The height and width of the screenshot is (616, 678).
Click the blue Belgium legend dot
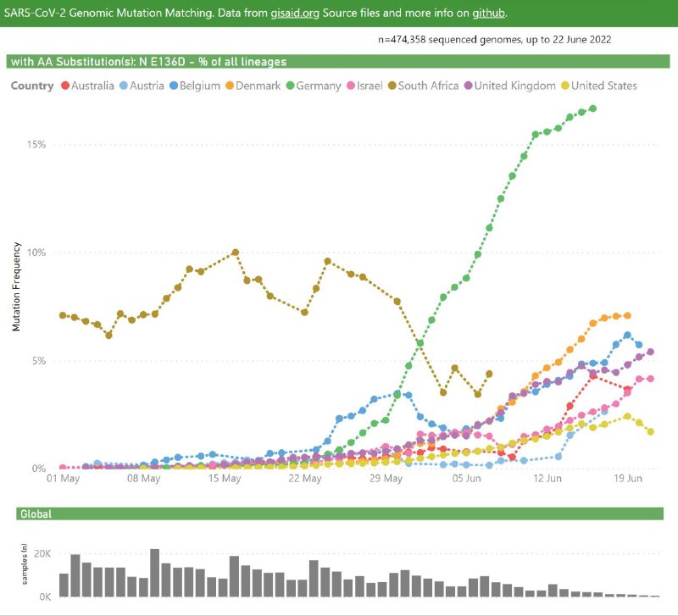point(174,86)
